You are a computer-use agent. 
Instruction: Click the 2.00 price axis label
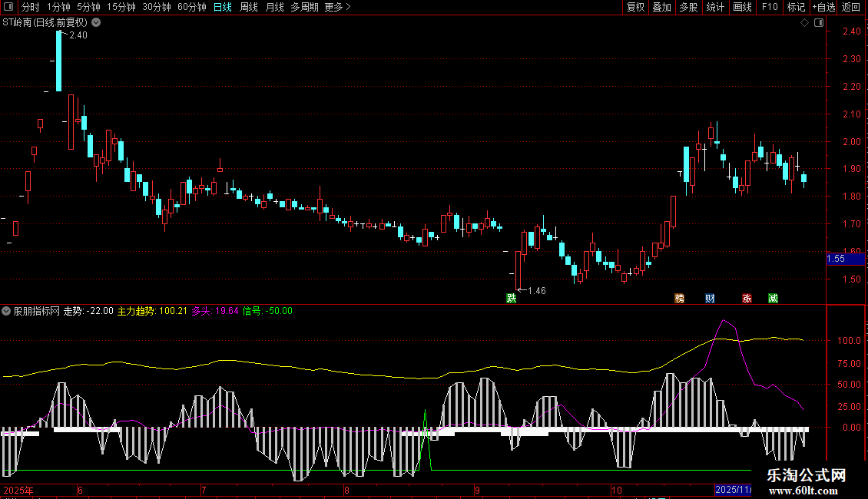tap(851, 141)
